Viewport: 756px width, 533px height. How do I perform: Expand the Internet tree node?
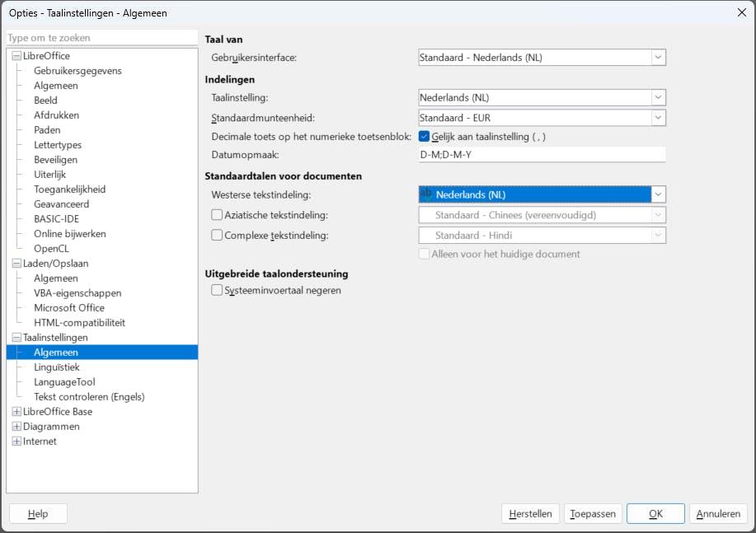16,442
